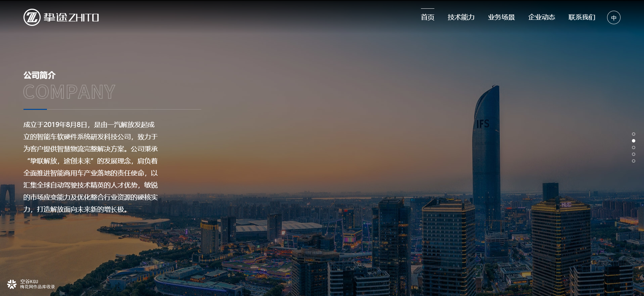
Task: Open the 技术能力 navigation item
Action: point(461,17)
